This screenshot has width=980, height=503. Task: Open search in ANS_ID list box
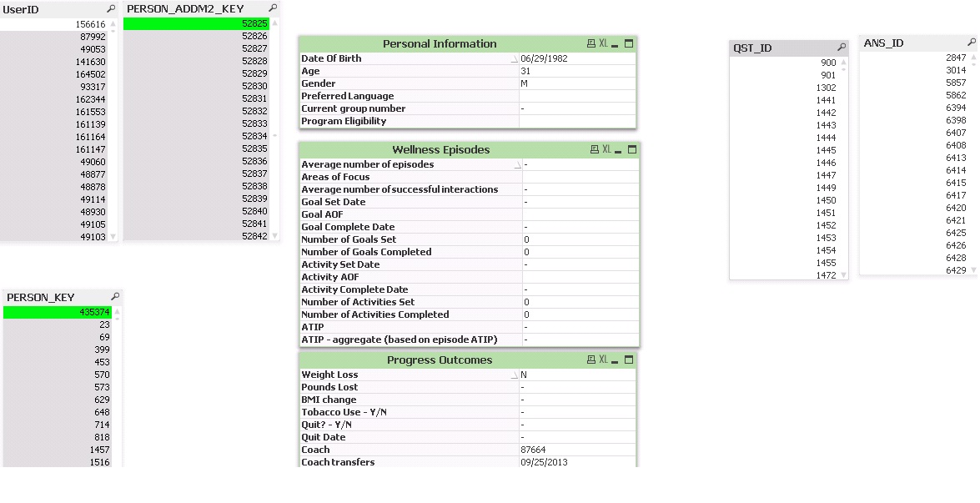[972, 43]
